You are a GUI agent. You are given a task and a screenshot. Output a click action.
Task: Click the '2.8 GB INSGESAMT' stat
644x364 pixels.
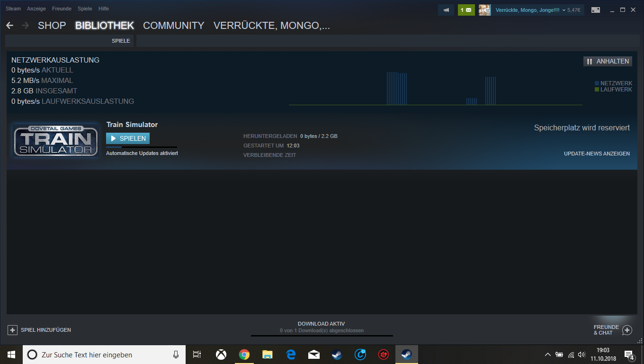coord(44,91)
